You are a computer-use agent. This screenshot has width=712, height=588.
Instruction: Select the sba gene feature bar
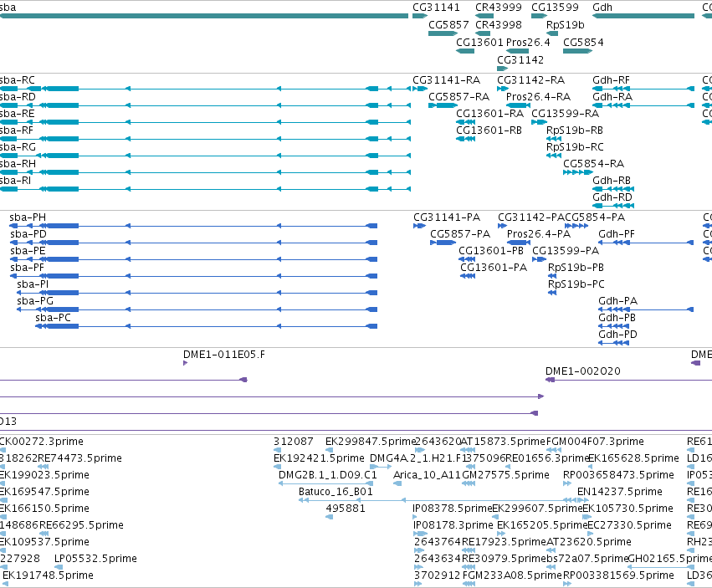[204, 16]
